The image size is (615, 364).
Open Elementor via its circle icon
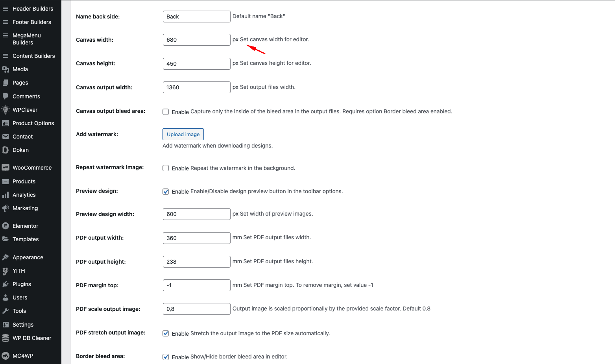point(6,226)
